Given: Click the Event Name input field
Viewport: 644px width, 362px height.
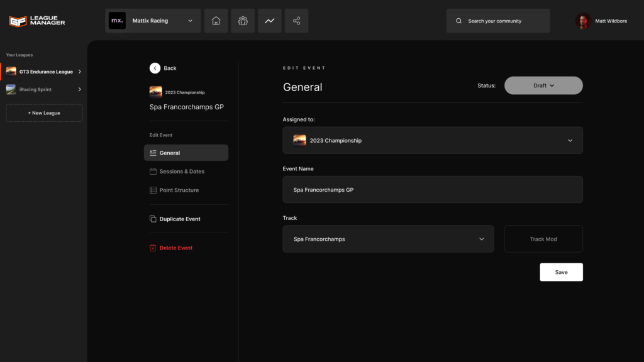Looking at the screenshot, I should [x=433, y=190].
